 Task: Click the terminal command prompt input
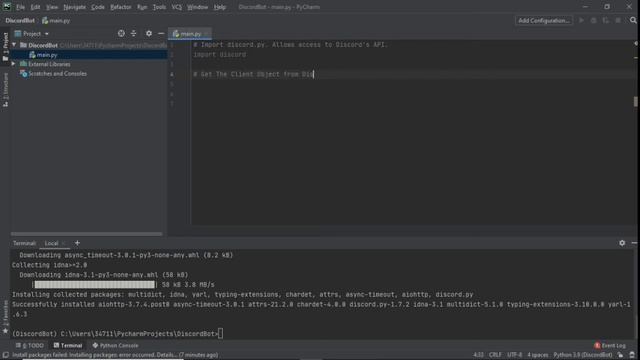coord(220,333)
